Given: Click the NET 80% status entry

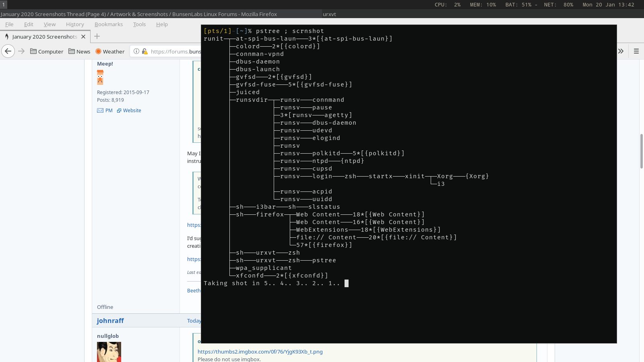Looking at the screenshot, I should [x=559, y=4].
